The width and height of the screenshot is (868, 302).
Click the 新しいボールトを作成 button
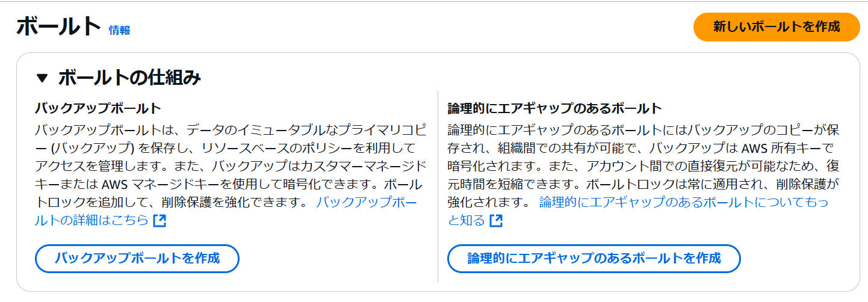pyautogui.click(x=777, y=27)
